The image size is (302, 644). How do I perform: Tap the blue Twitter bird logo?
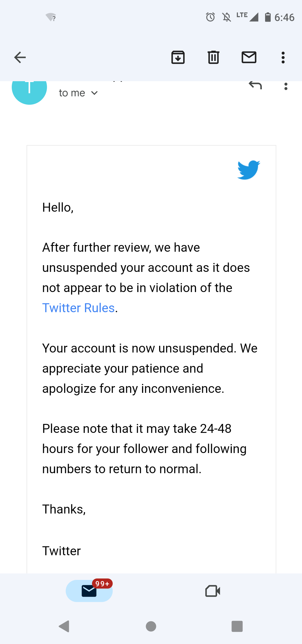pyautogui.click(x=249, y=170)
